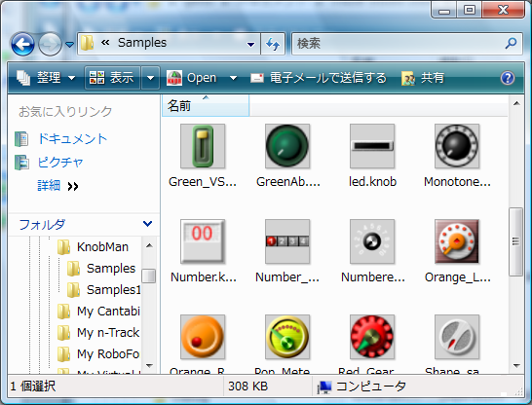Select the Orange_L knob file icon
Screen dimensions: 532x405
pyautogui.click(x=457, y=241)
